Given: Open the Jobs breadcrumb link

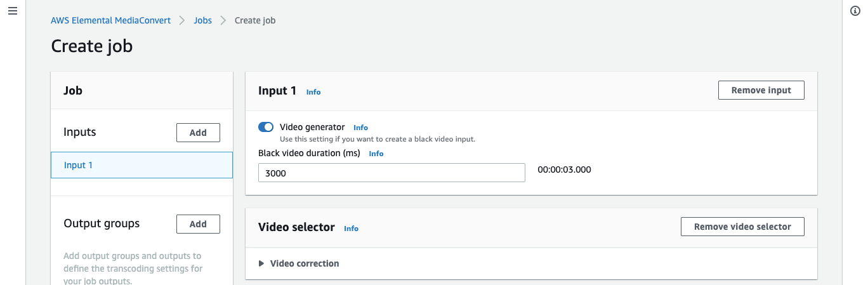Looking at the screenshot, I should click(x=202, y=20).
